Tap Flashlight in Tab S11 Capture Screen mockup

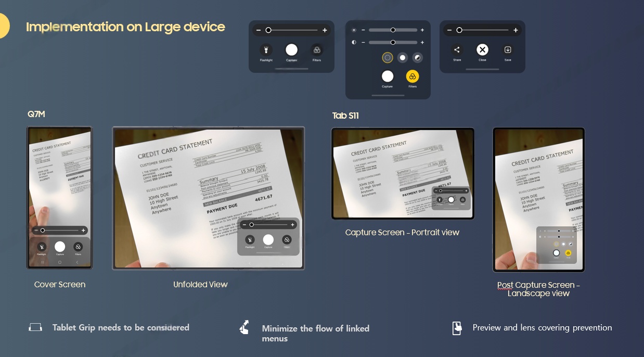point(440,199)
